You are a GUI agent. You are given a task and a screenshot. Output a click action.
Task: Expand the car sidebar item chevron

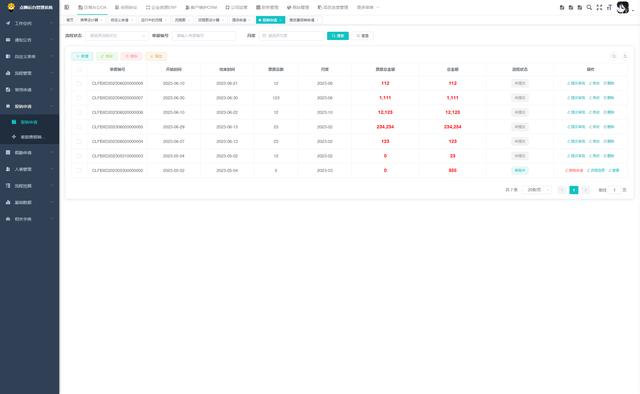(x=51, y=219)
